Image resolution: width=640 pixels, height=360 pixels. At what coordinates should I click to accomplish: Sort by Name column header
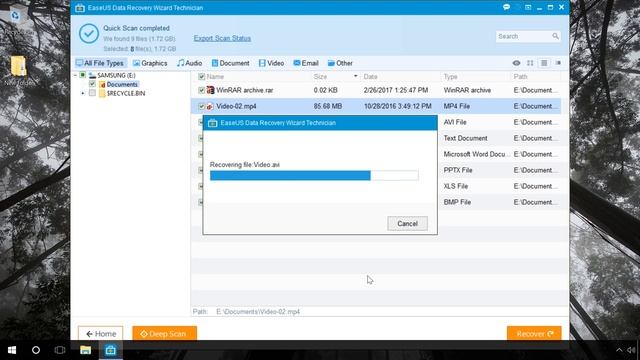[x=215, y=77]
